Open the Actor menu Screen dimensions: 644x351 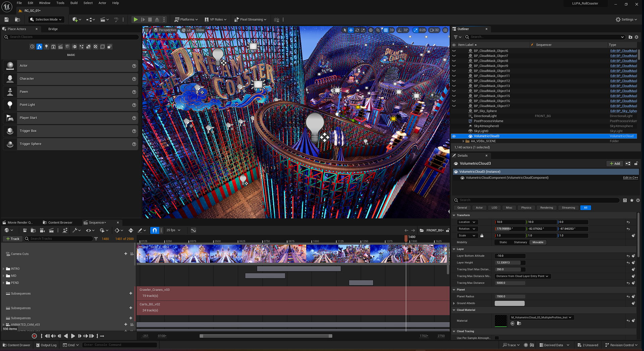pos(102,3)
